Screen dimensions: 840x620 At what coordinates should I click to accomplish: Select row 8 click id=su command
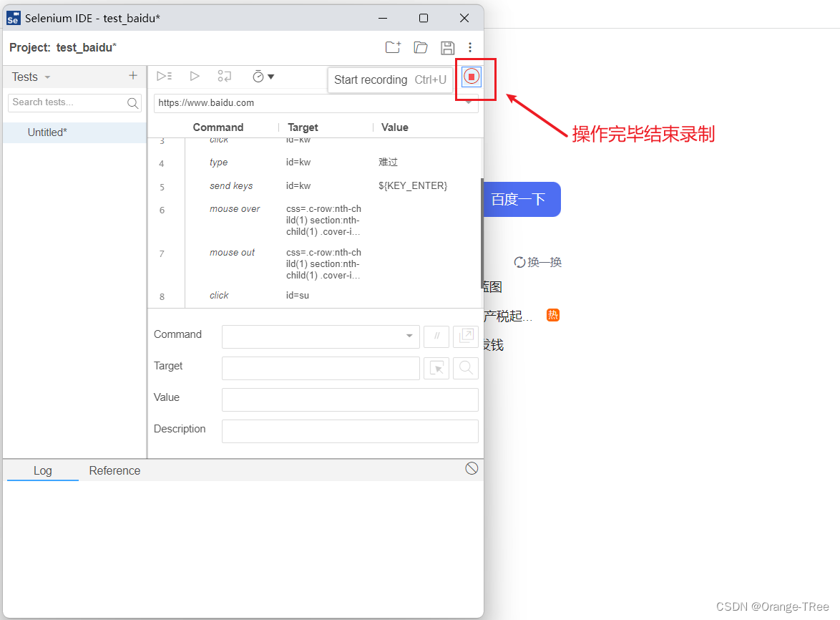point(315,296)
